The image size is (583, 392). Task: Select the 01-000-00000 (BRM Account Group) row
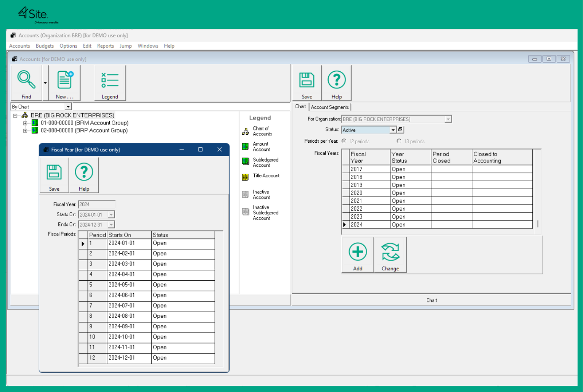[85, 123]
